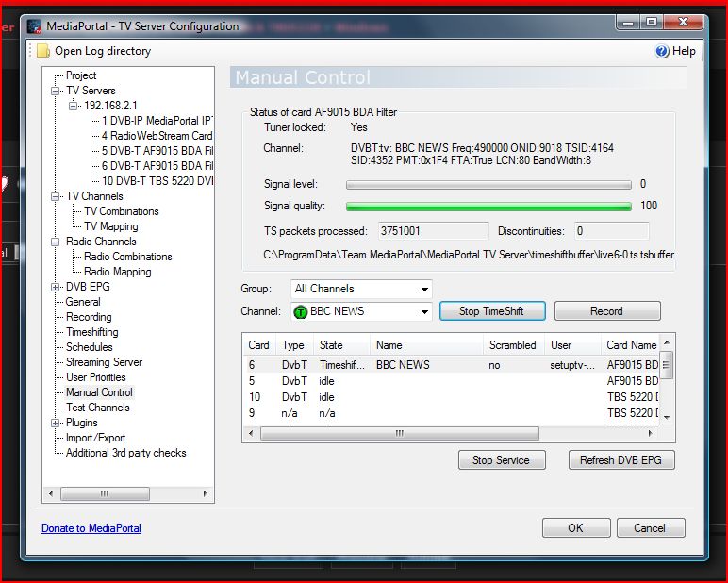Select 4 RadioWebStream Card
Screen dimensions: 728x583
[x=157, y=136]
